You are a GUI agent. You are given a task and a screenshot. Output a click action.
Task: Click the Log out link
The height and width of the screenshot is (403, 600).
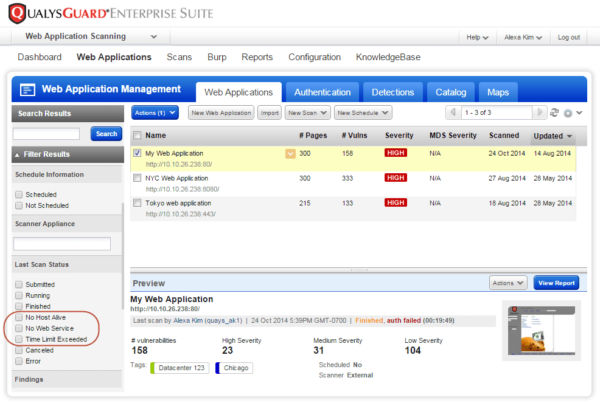pyautogui.click(x=569, y=38)
